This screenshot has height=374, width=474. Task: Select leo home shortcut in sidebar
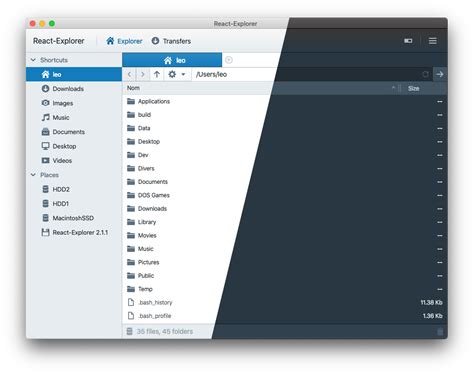click(x=74, y=74)
